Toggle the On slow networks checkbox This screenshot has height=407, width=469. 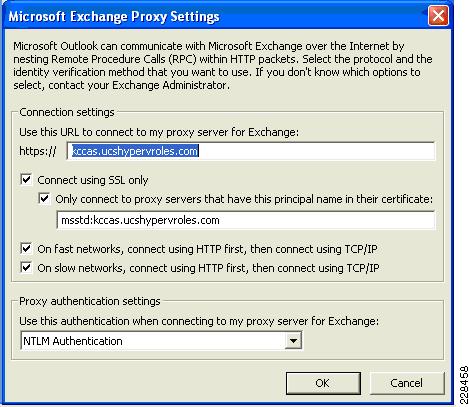pyautogui.click(x=26, y=268)
